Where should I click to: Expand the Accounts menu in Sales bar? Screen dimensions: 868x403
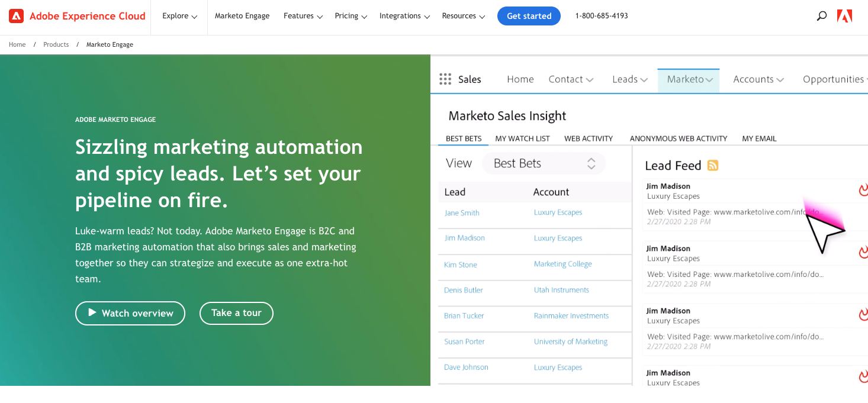pyautogui.click(x=758, y=79)
